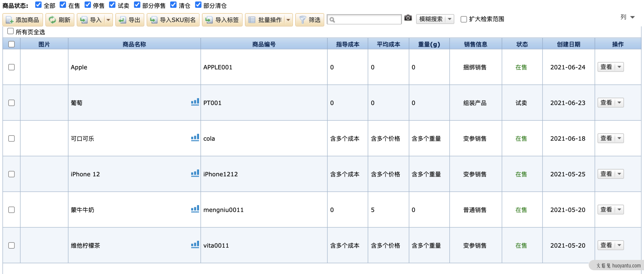Open the 列 column chooser dropdown
The width and height of the screenshot is (644, 274).
(628, 17)
